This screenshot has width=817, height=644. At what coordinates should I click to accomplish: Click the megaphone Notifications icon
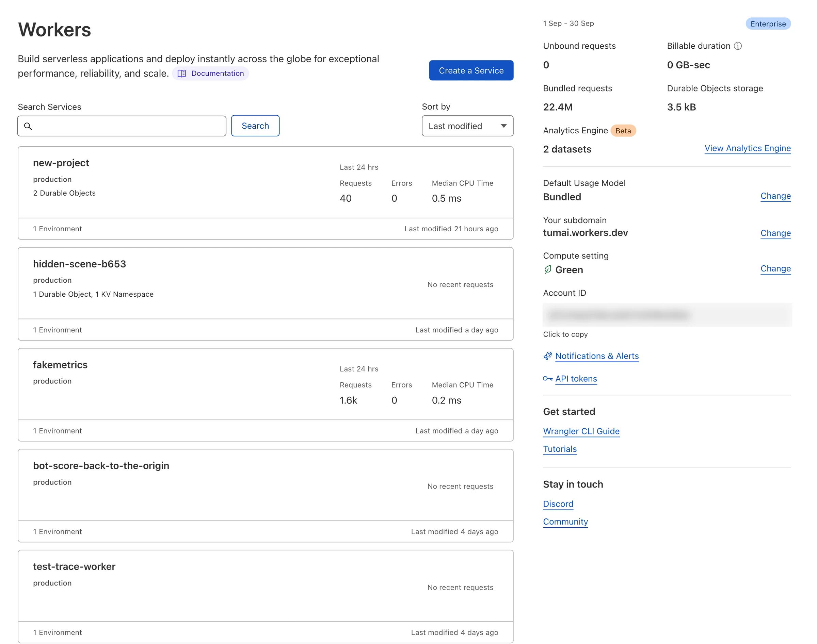pyautogui.click(x=548, y=356)
